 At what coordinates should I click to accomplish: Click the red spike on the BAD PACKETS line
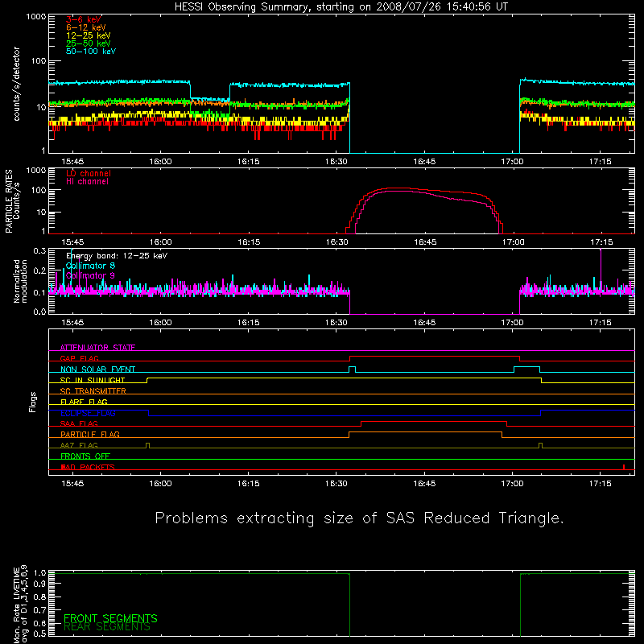pyautogui.click(x=624, y=467)
